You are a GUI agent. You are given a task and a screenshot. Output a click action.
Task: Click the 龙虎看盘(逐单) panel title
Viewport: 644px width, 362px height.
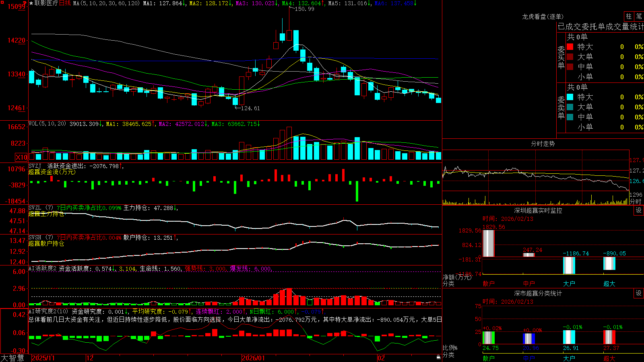pos(543,16)
